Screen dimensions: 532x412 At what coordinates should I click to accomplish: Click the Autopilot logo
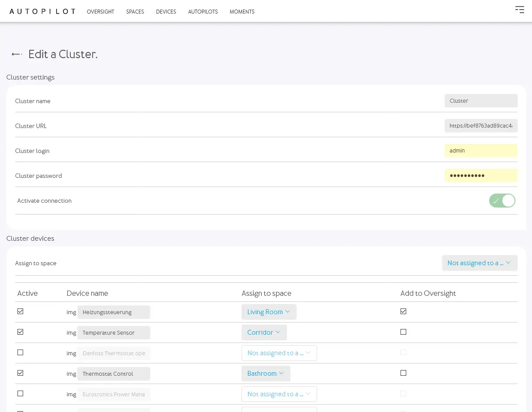(x=42, y=12)
